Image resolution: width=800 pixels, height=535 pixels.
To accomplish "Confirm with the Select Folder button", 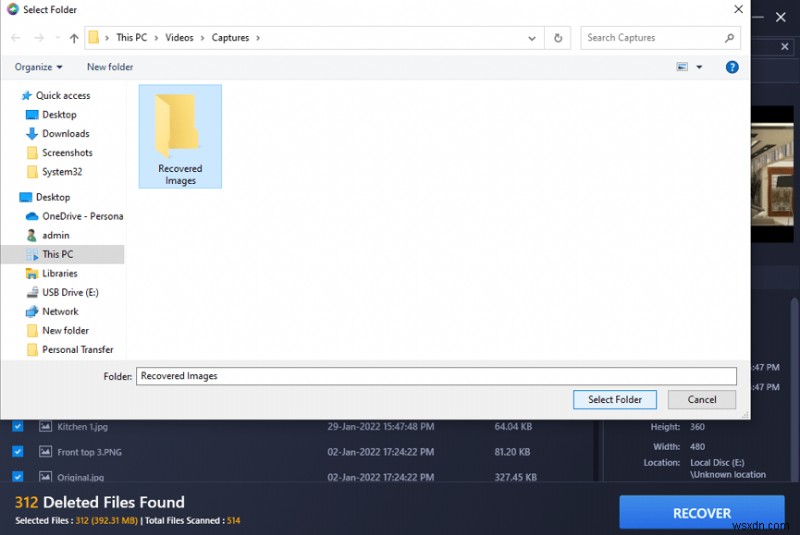I will coord(615,399).
